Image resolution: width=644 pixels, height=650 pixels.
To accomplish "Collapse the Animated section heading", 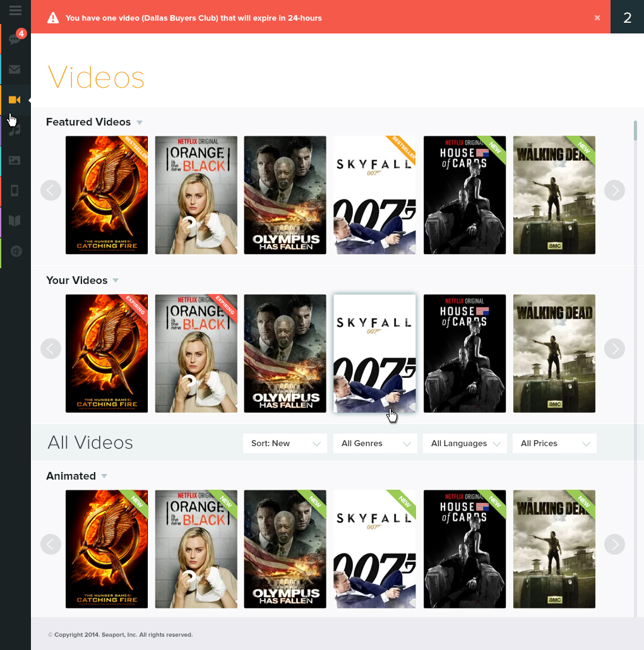I will pyautogui.click(x=104, y=476).
